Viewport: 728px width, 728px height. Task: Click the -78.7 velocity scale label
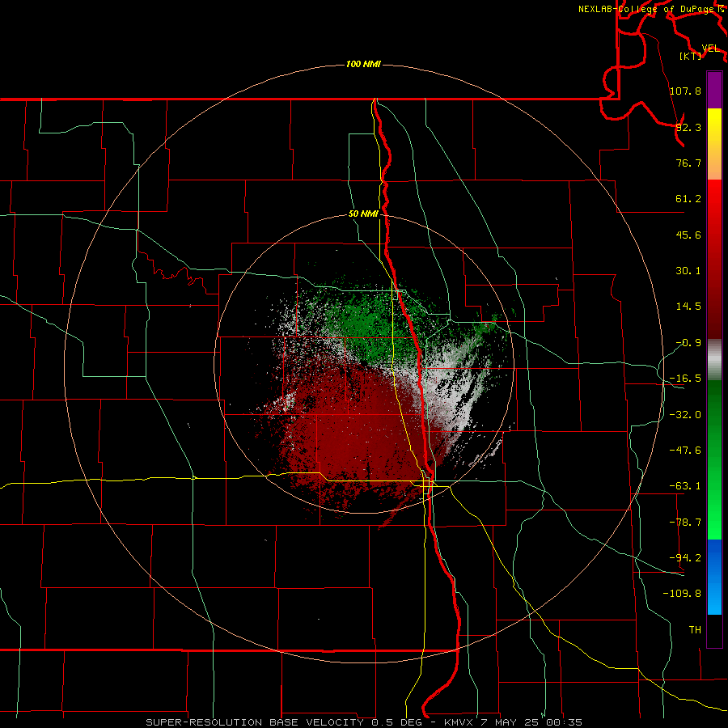tap(685, 523)
